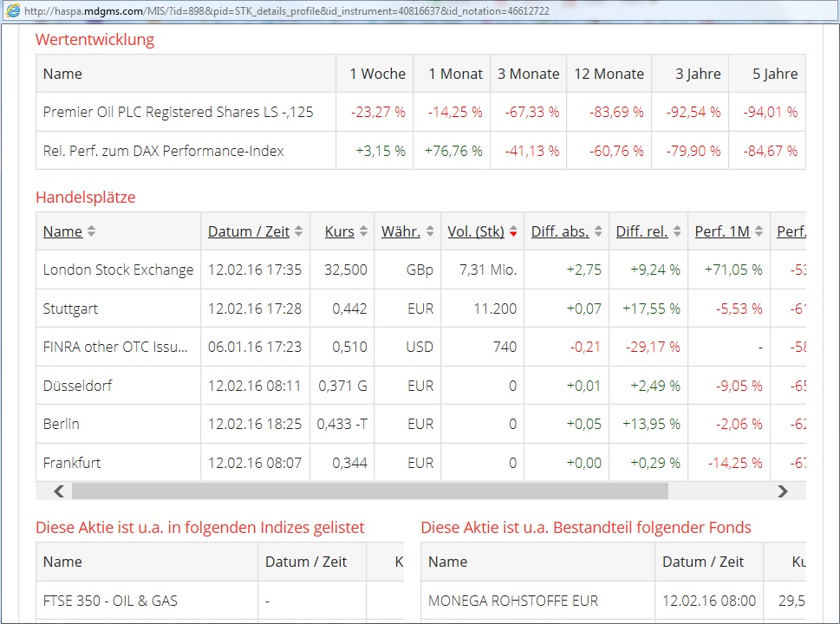
Task: Sort table by Name column arrows icon
Action: 92,232
